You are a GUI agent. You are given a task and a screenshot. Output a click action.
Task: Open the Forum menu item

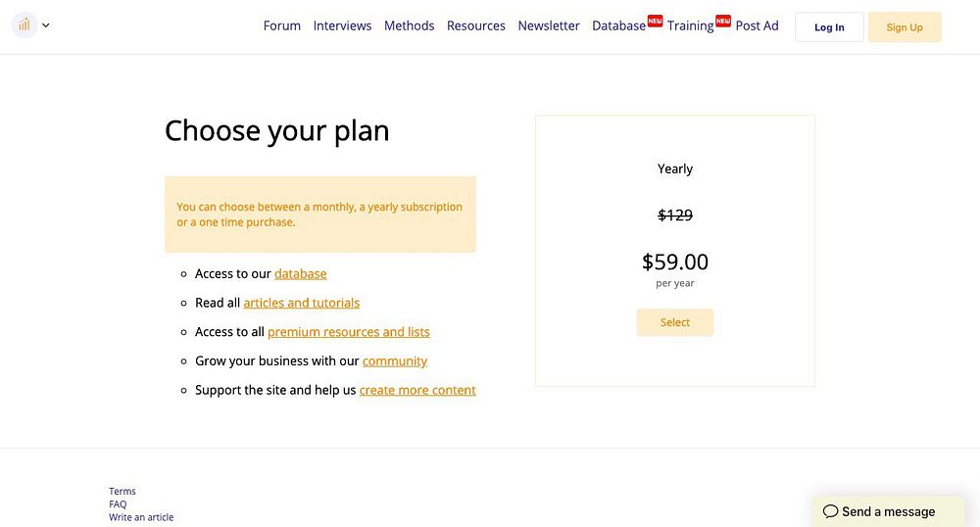click(x=281, y=25)
